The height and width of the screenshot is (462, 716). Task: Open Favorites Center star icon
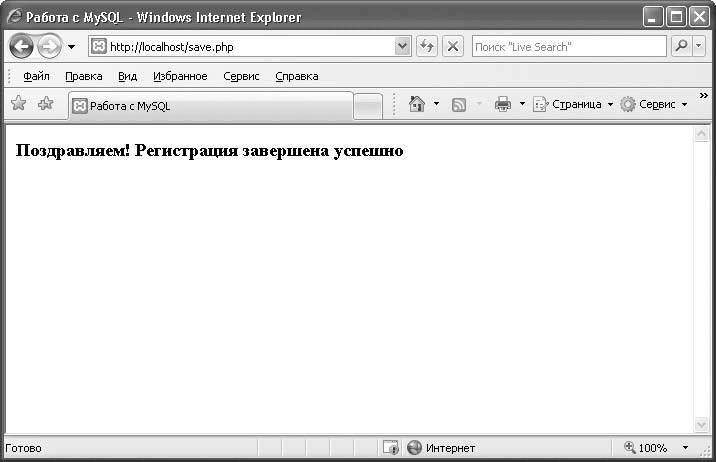[18, 104]
